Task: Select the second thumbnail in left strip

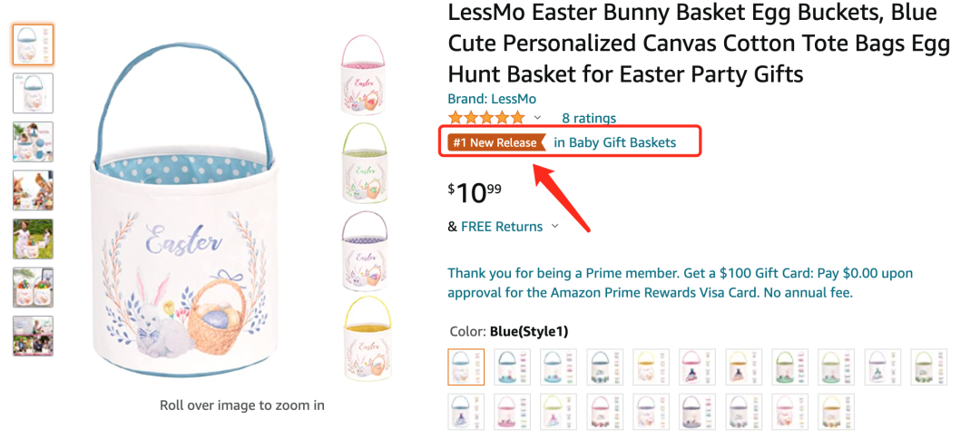Action: point(33,93)
